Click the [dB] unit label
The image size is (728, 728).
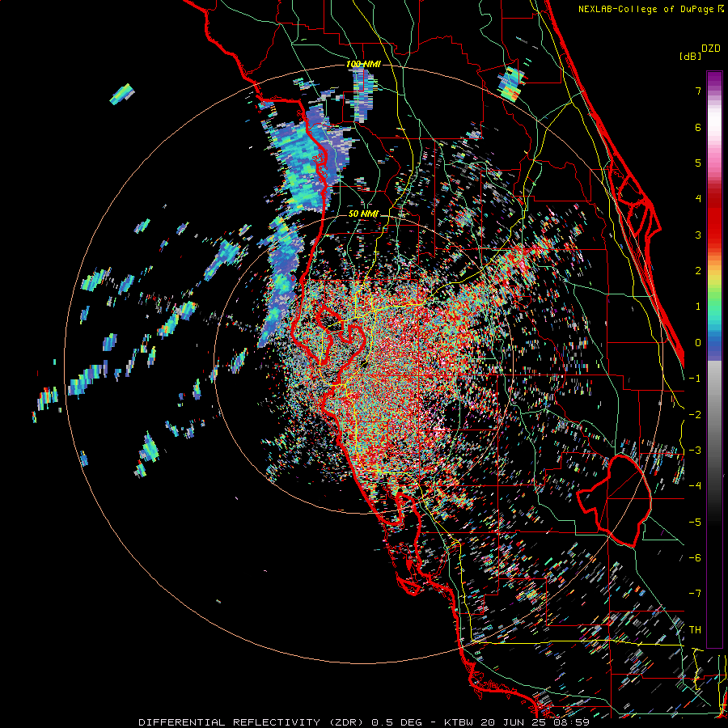pos(691,56)
